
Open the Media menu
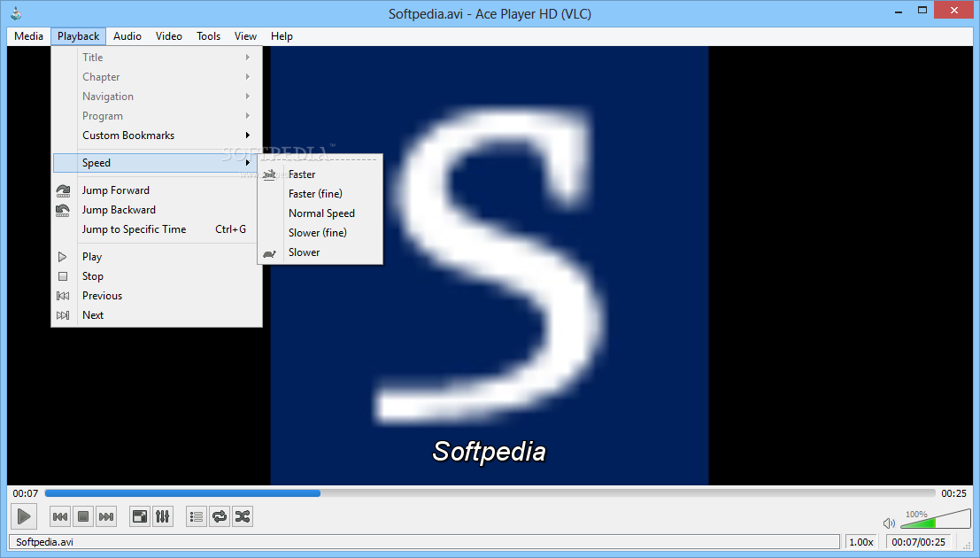coord(28,36)
